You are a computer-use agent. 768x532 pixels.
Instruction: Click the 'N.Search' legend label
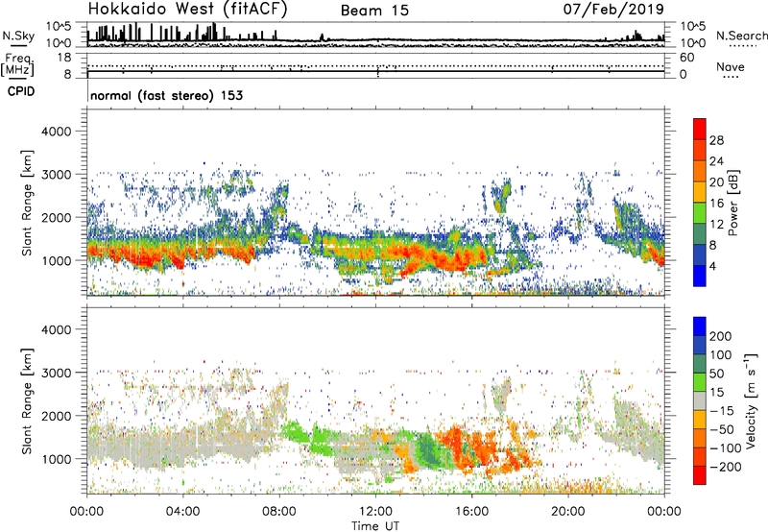[741, 36]
